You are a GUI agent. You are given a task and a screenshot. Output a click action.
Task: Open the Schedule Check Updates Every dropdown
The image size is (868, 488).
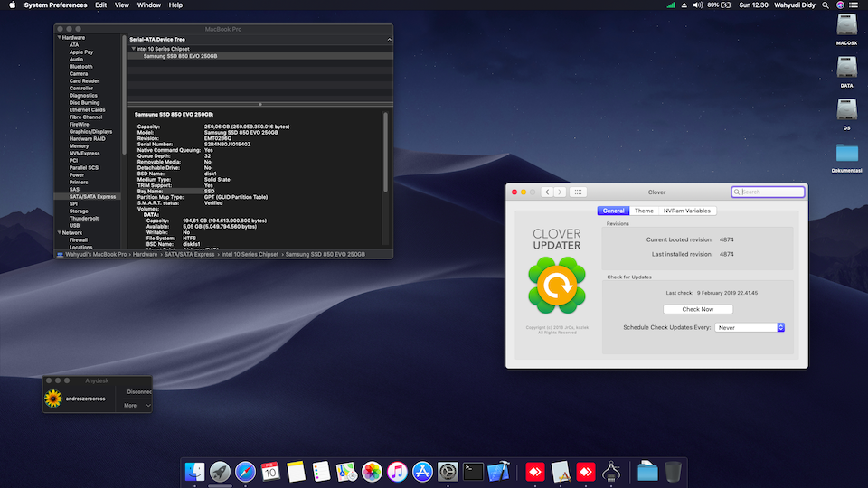coord(750,327)
